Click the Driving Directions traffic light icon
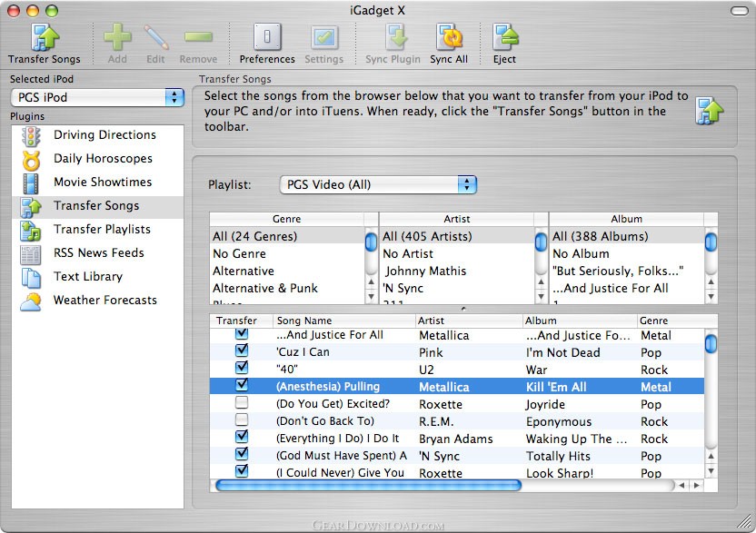 click(31, 136)
